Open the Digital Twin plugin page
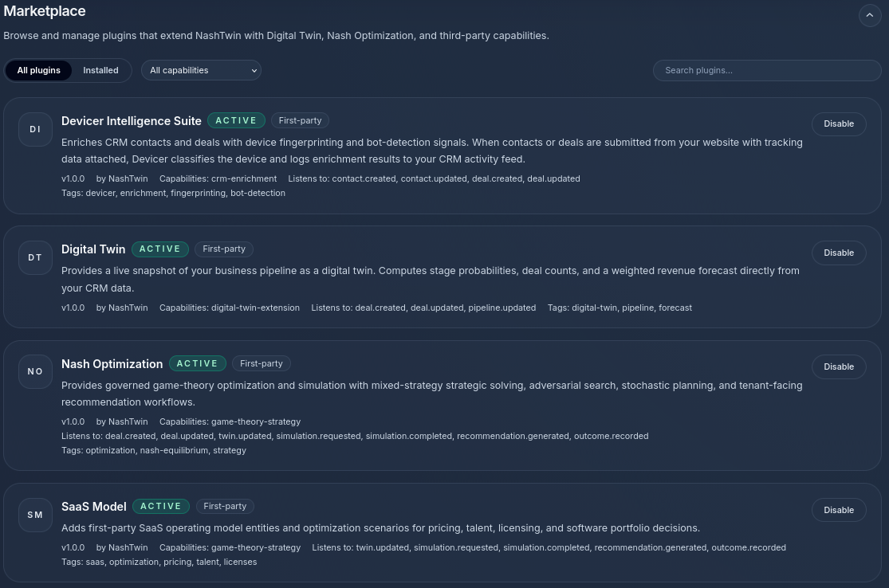 tap(93, 249)
